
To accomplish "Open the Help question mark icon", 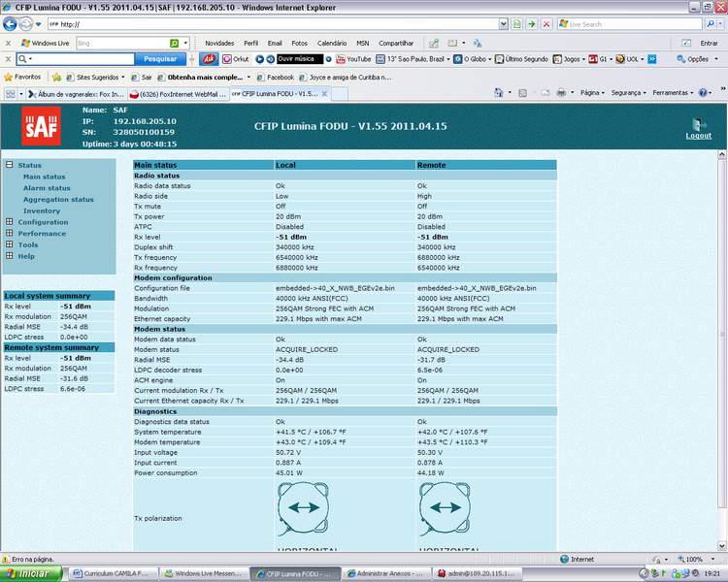I will click(703, 93).
